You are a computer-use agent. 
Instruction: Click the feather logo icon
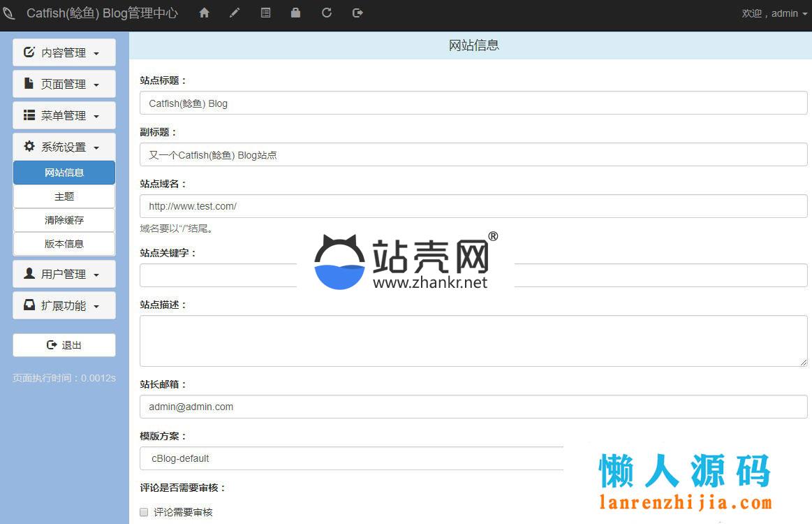click(8, 13)
